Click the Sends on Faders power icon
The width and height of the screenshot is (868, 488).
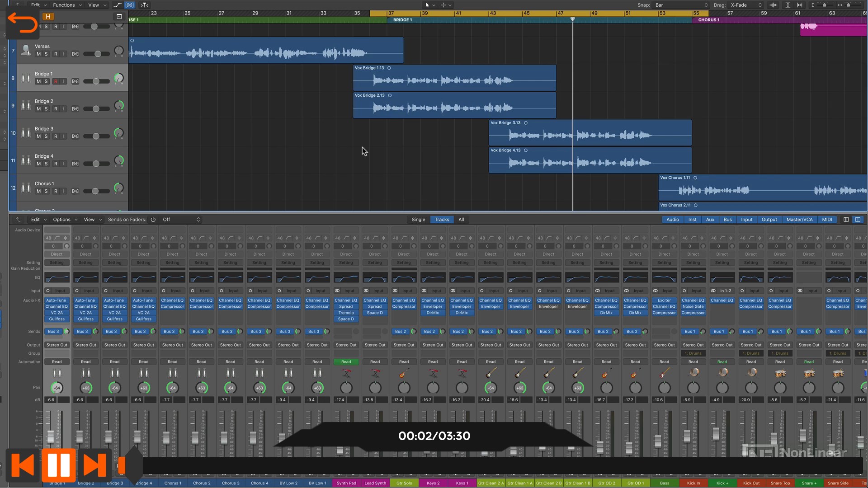click(x=153, y=220)
